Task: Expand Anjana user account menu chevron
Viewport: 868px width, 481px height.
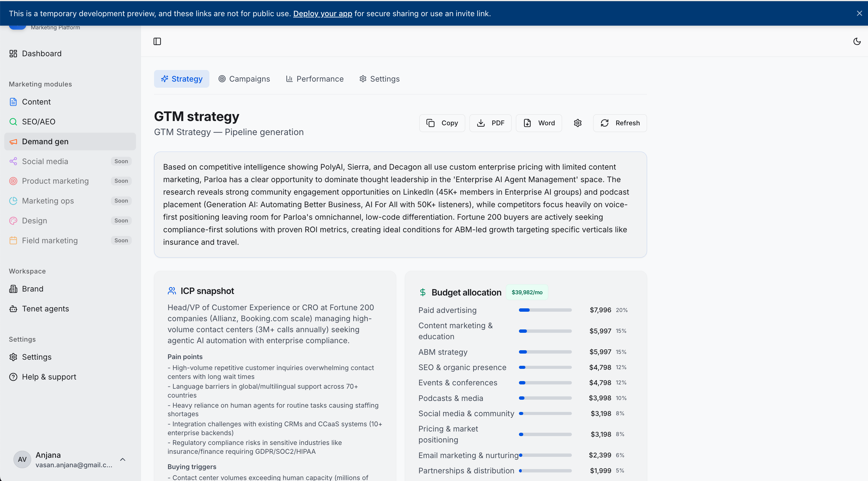Action: click(123, 459)
